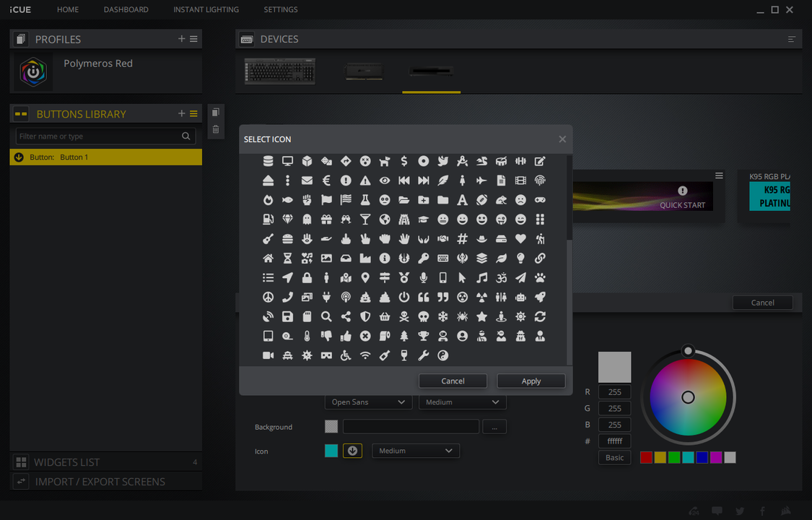Open SETTINGS in top navigation

point(281,9)
